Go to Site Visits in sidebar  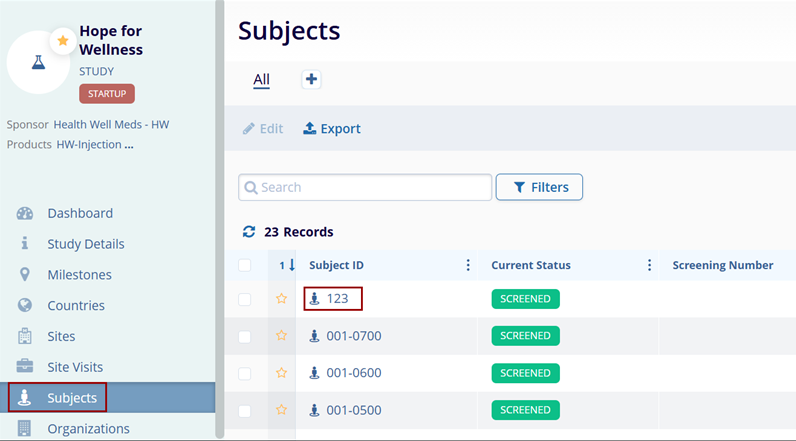[75, 367]
